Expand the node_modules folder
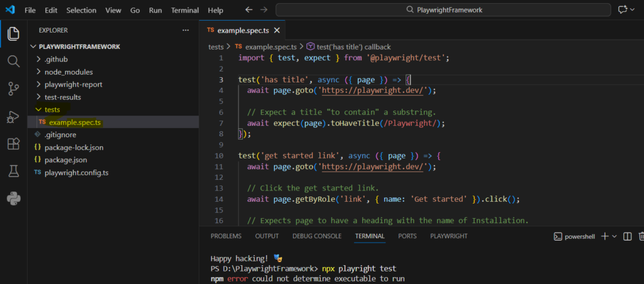This screenshot has height=284, width=644. click(68, 72)
